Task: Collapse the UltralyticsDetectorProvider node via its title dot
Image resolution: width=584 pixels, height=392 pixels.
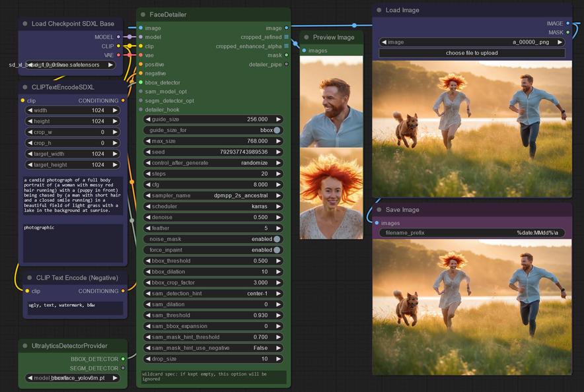Action: coord(25,346)
